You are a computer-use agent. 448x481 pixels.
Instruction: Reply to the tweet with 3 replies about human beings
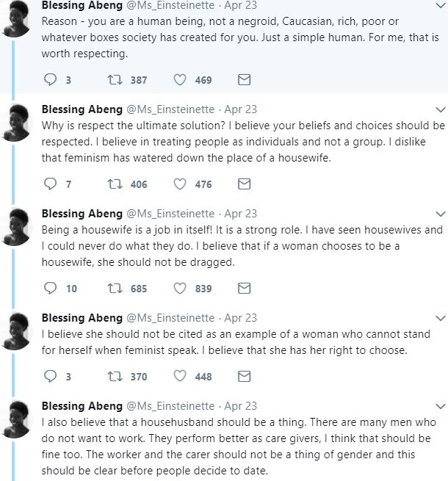click(51, 79)
